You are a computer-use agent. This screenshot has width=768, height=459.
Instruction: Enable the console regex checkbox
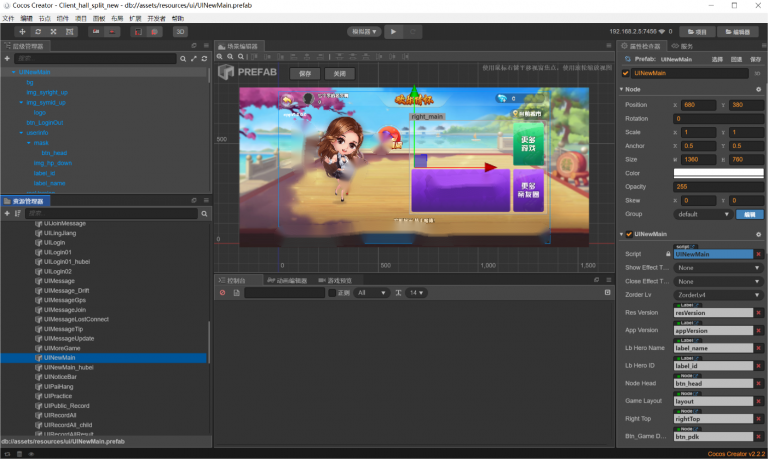coord(332,293)
